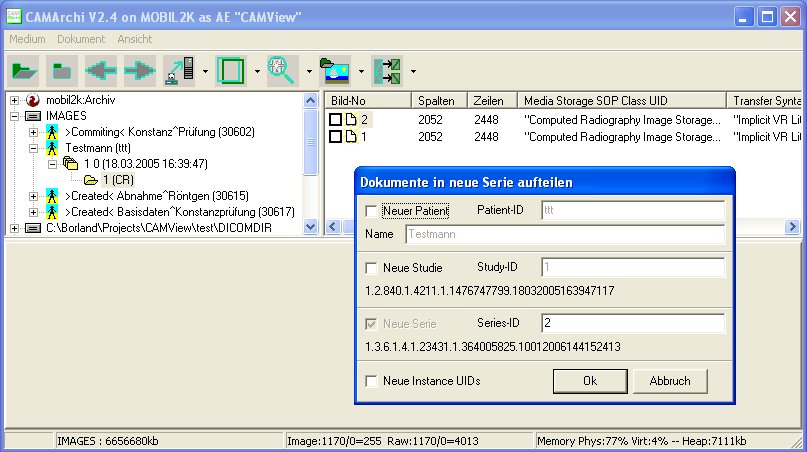
Task: Click the Patient-ID input field
Action: (x=633, y=210)
